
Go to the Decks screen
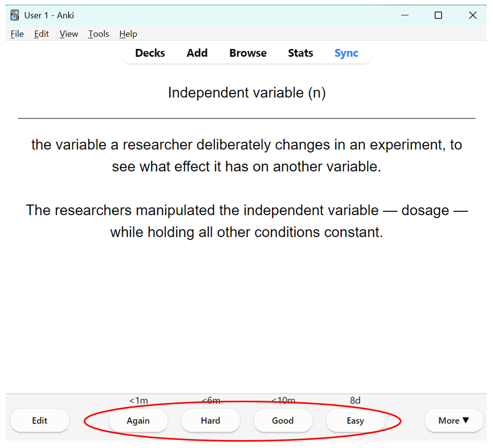point(150,53)
